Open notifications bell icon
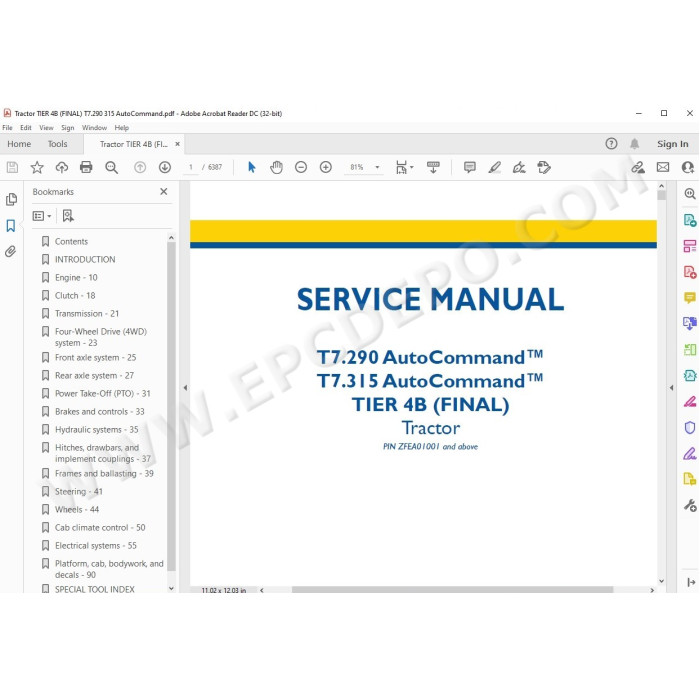The height and width of the screenshot is (700, 700). tap(634, 144)
